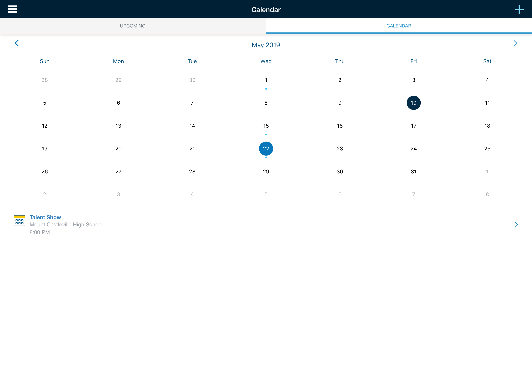
Task: Select the Calendar tab
Action: [x=399, y=26]
